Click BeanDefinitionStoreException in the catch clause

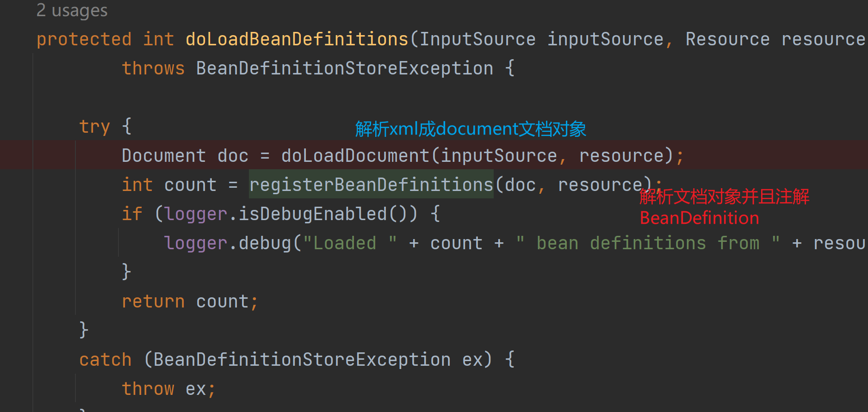click(302, 360)
